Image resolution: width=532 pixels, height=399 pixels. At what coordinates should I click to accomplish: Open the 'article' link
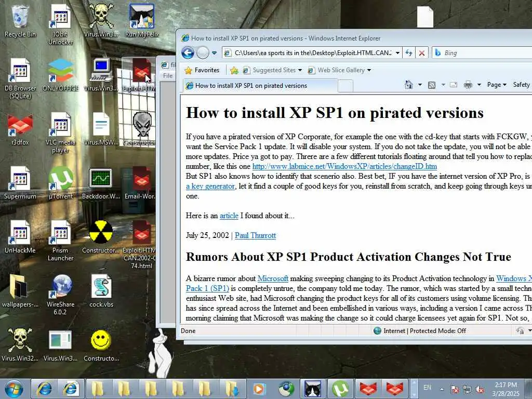(x=229, y=216)
